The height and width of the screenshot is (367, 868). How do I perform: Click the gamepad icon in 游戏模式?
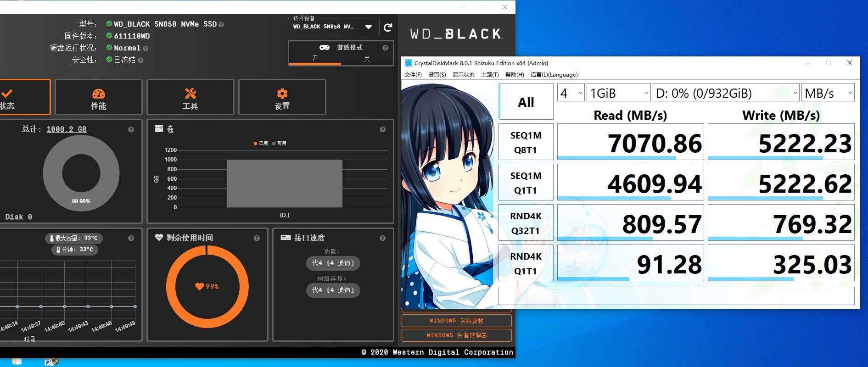click(x=324, y=47)
